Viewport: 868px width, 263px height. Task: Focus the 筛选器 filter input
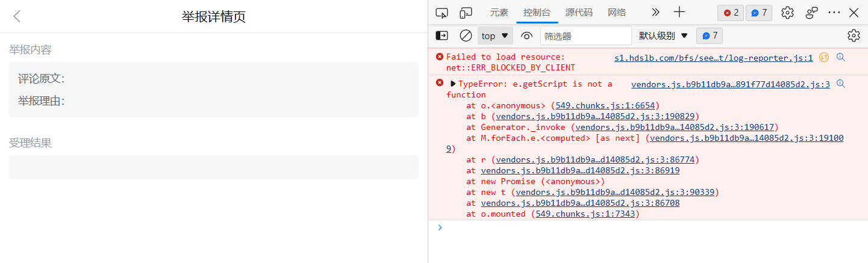point(585,36)
